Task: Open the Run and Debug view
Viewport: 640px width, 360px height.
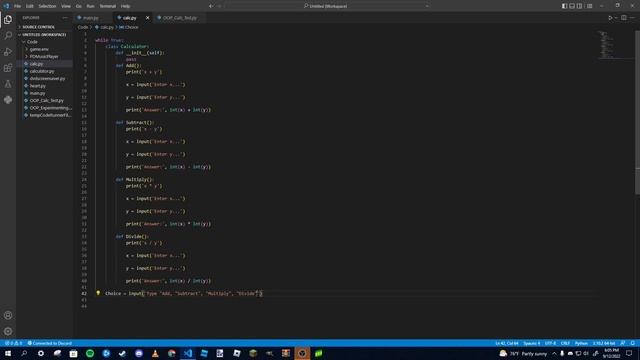Action: click(x=8, y=52)
